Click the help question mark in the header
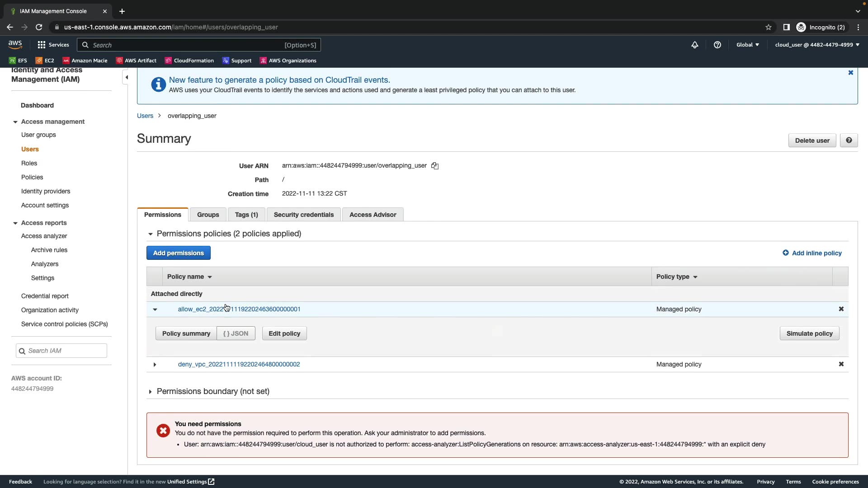Image resolution: width=868 pixels, height=488 pixels. pos(717,45)
